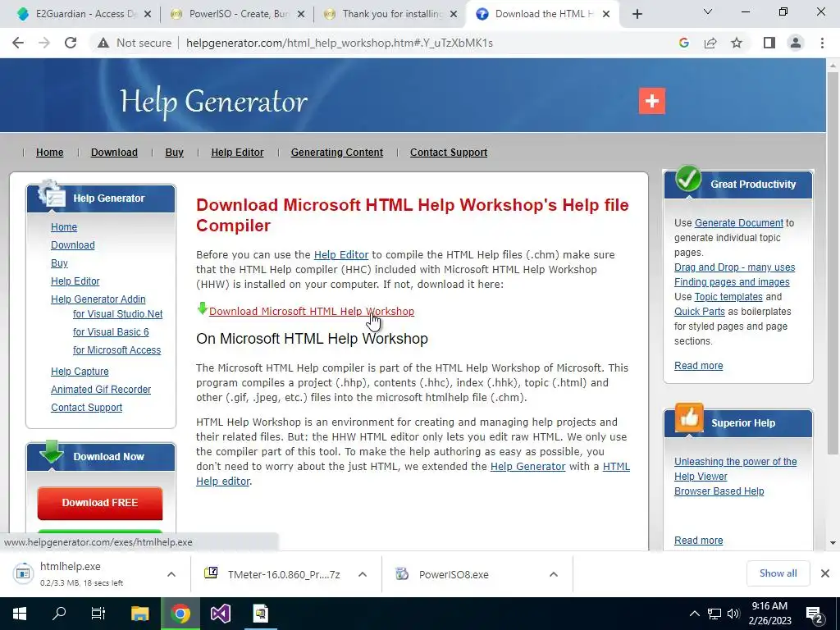Open the volume icon in system tray

[x=733, y=614]
